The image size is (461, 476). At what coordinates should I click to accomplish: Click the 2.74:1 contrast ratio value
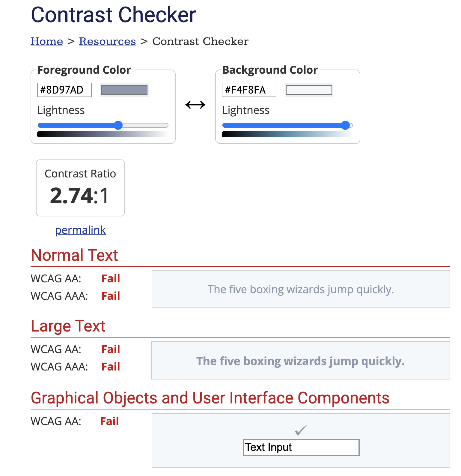(x=79, y=196)
